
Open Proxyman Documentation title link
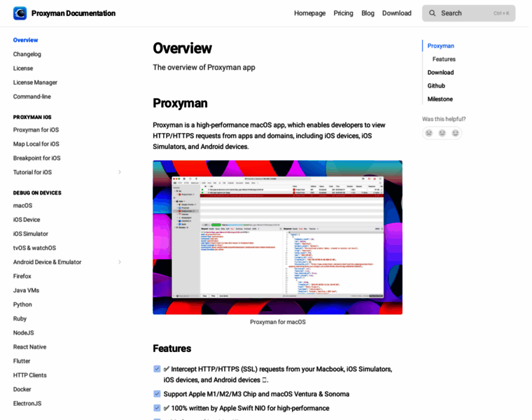pos(73,13)
